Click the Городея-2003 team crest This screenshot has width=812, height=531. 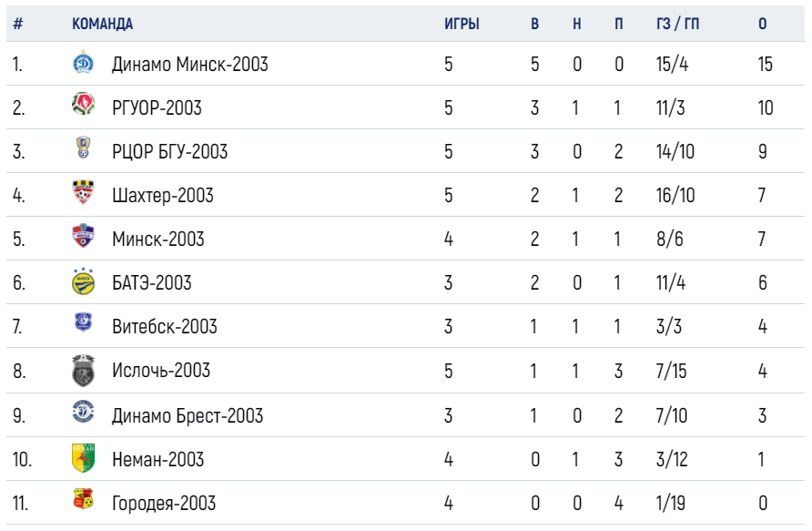tap(83, 498)
